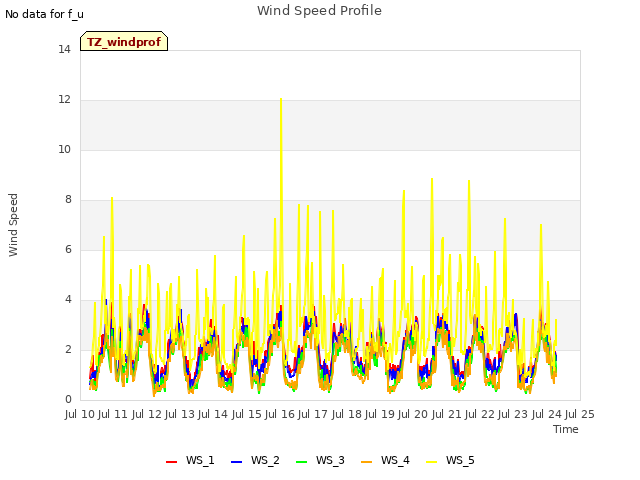Click the TZ_windprof annotation label
The height and width of the screenshot is (480, 640).
tap(124, 41)
